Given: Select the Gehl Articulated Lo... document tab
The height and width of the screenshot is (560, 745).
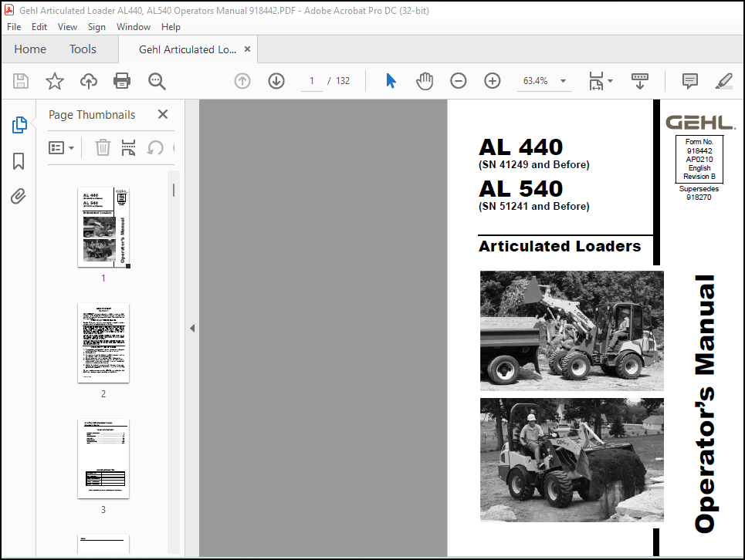Looking at the screenshot, I should pyautogui.click(x=188, y=49).
